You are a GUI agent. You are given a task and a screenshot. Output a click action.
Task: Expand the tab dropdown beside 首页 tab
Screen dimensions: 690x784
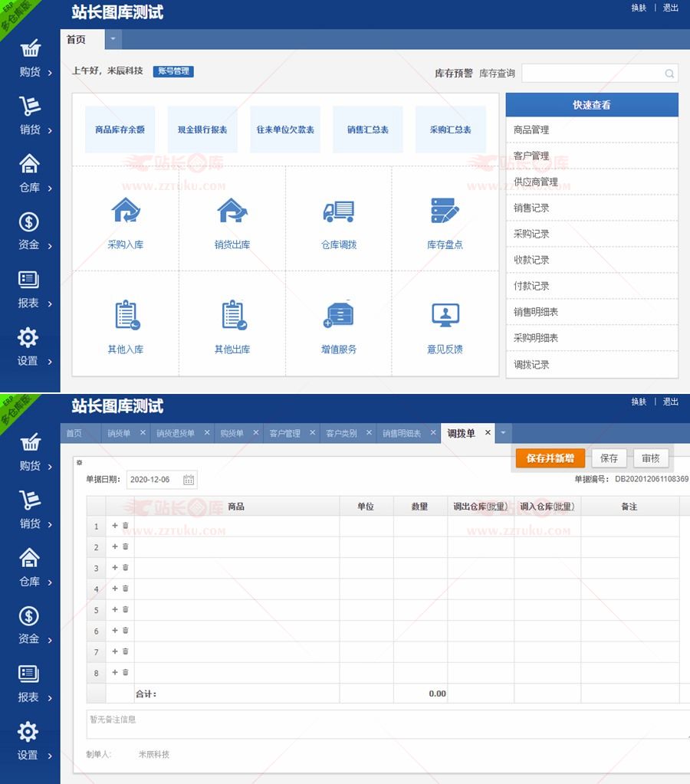point(113,39)
